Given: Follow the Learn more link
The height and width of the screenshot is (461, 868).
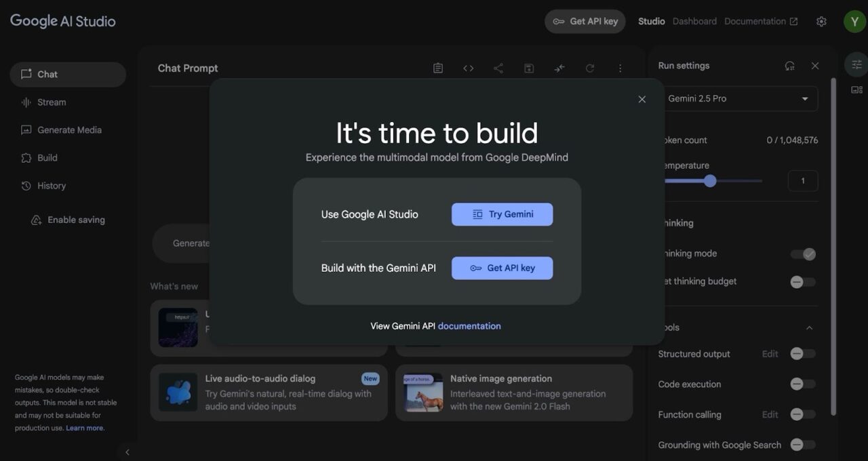Looking at the screenshot, I should coord(85,428).
